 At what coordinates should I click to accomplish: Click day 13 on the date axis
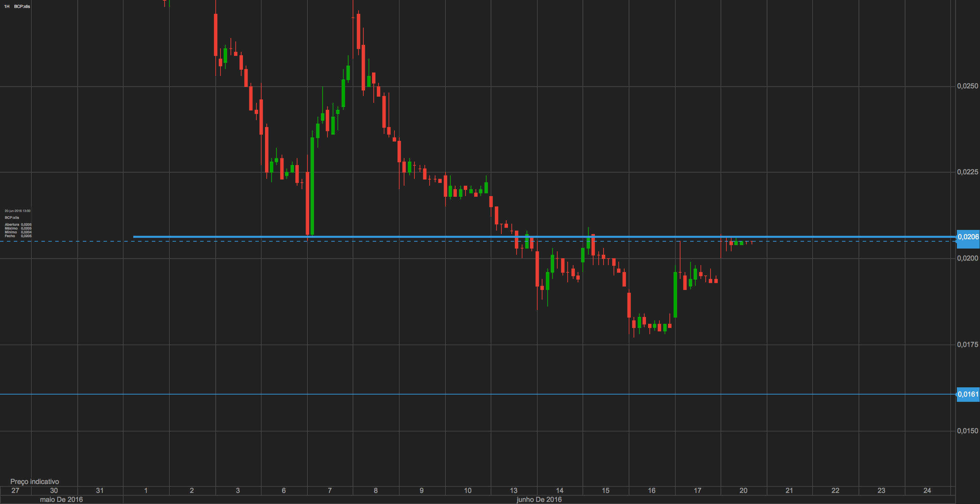point(513,491)
